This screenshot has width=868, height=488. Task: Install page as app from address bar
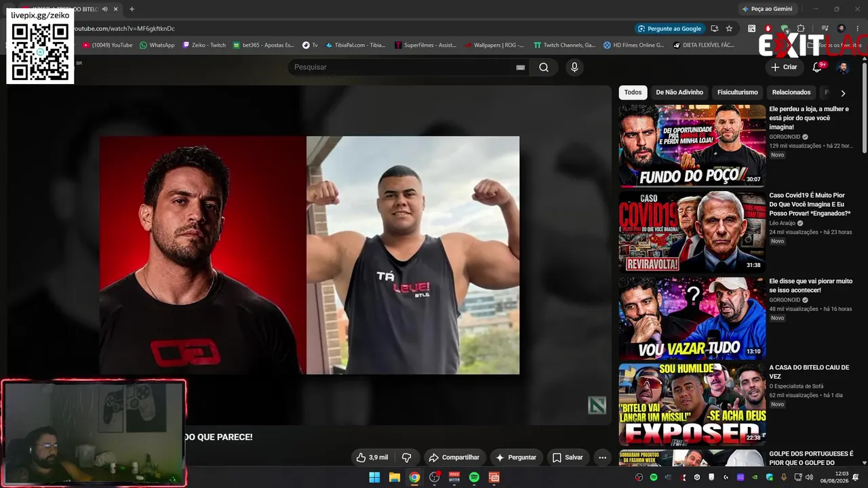click(x=714, y=28)
